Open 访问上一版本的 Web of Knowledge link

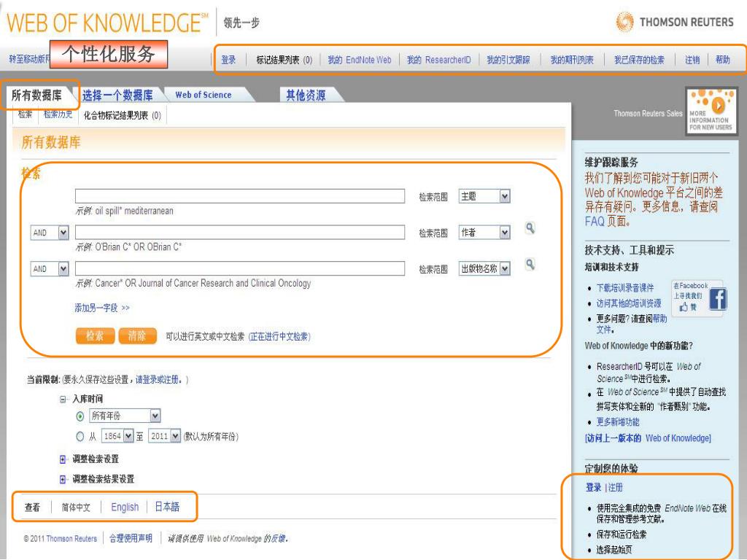point(648,438)
